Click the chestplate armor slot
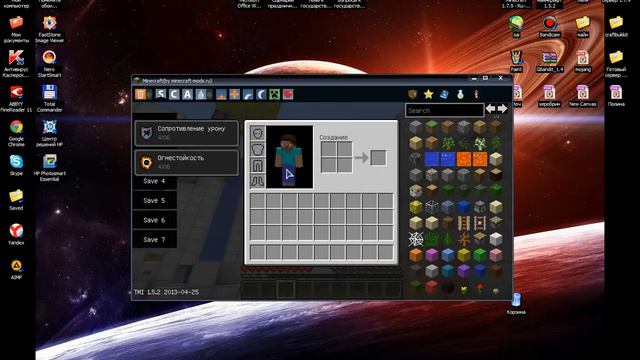This screenshot has height=360, width=640. [258, 149]
